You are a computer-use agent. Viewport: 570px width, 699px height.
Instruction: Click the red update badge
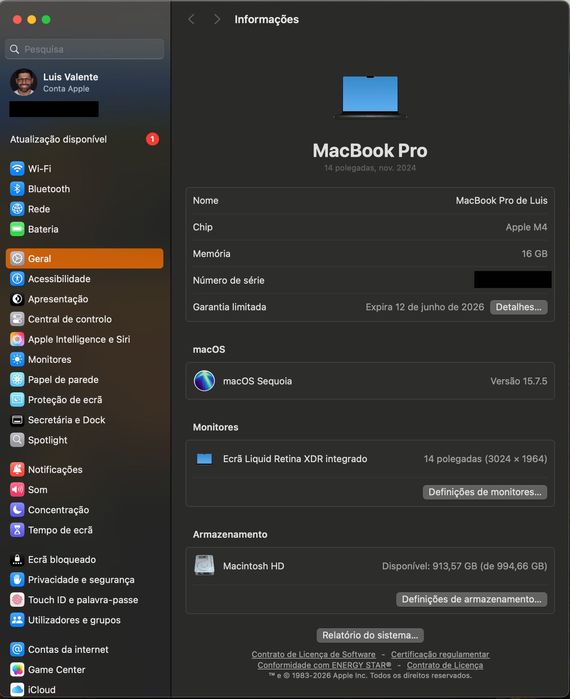[152, 139]
